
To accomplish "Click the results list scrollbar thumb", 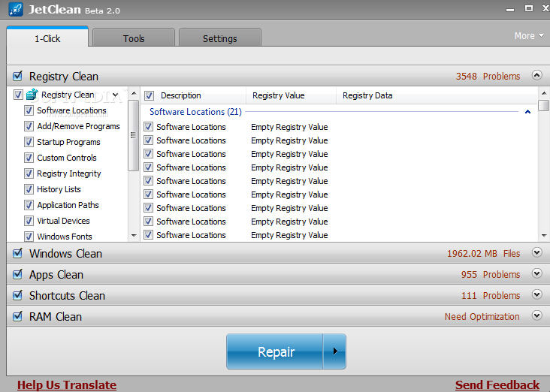I will tap(544, 105).
